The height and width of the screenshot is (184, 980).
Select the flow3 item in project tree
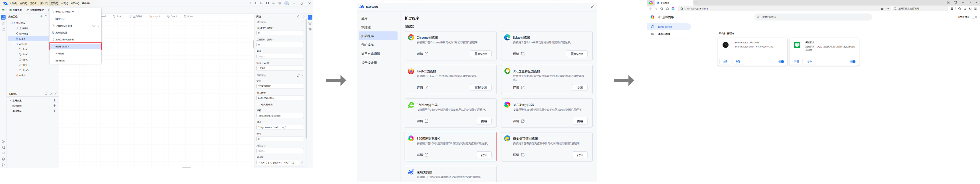pyautogui.click(x=25, y=60)
